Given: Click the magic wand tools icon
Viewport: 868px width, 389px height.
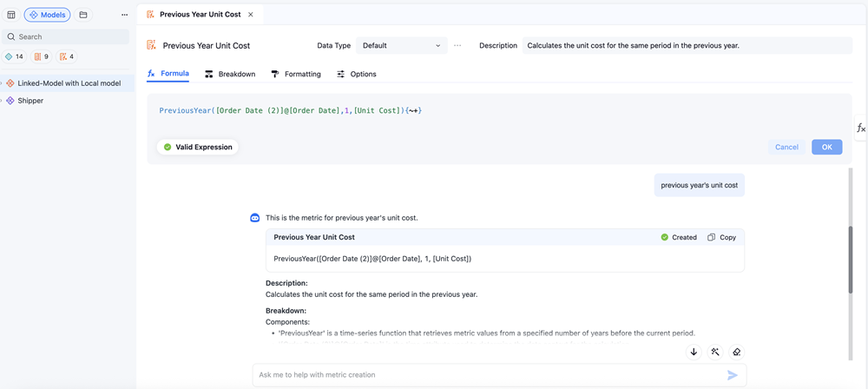Looking at the screenshot, I should click(x=715, y=352).
